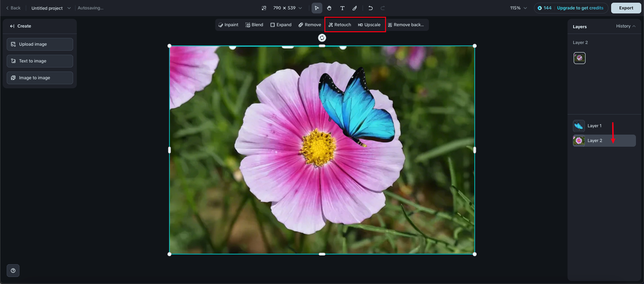Click the Export button
This screenshot has width=644, height=284.
click(x=626, y=8)
